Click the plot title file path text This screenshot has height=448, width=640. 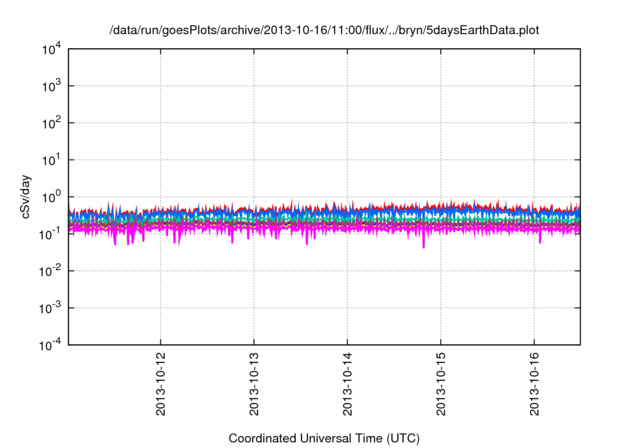pos(324,30)
